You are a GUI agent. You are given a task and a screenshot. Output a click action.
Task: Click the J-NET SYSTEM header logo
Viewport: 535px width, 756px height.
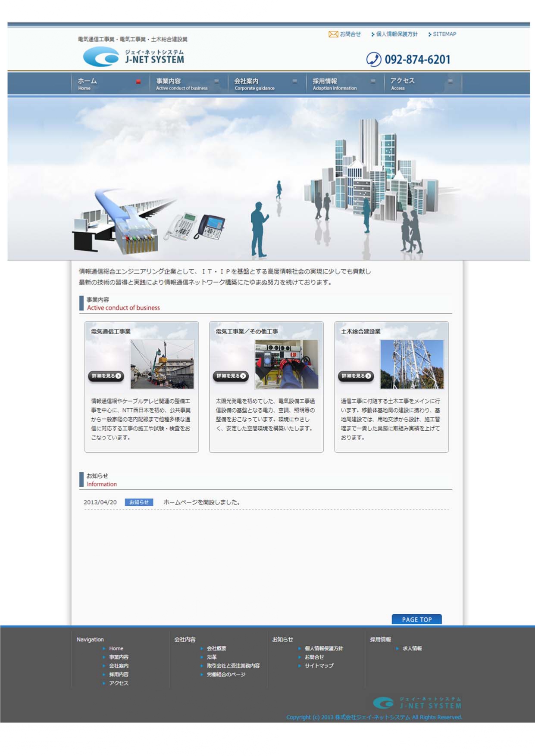pyautogui.click(x=134, y=56)
